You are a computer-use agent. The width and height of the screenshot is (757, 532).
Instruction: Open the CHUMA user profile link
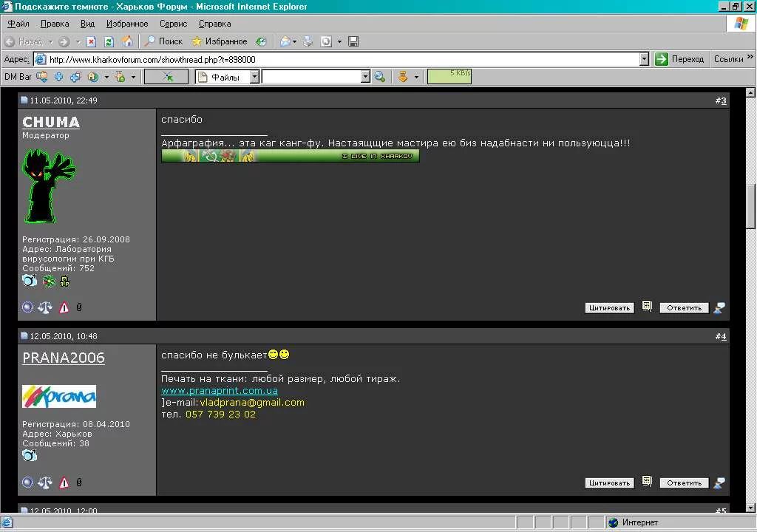51,122
